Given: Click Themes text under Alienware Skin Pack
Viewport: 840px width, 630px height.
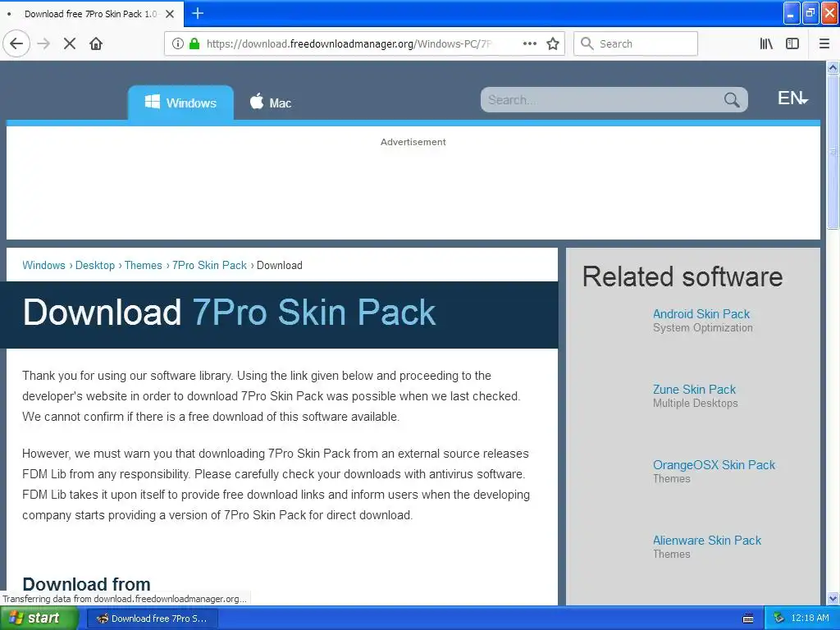Looking at the screenshot, I should (671, 555).
